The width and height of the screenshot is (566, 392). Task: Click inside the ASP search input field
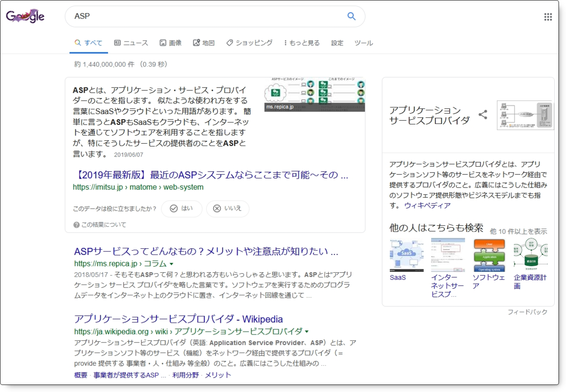(189, 16)
